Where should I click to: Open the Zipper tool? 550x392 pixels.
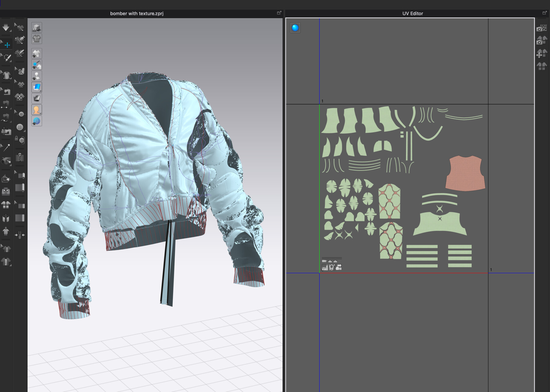point(19,157)
